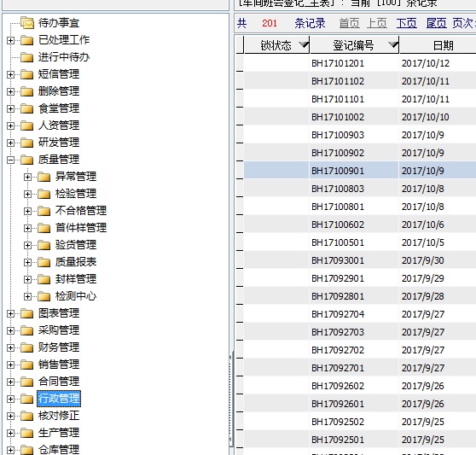Click the 进行中待办 folder icon

coord(27,57)
